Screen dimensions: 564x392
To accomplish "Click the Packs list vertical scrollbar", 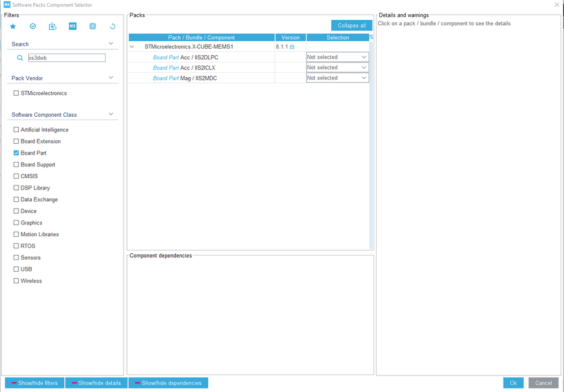I will 371,145.
